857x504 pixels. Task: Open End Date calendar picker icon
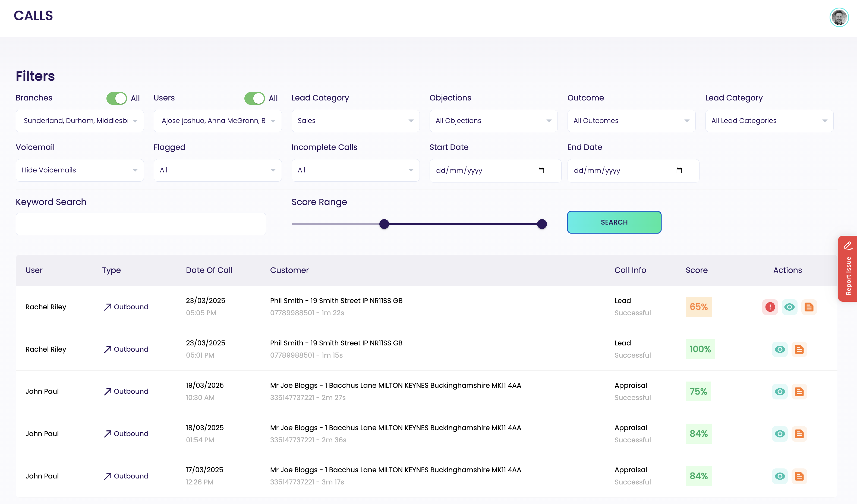(679, 170)
